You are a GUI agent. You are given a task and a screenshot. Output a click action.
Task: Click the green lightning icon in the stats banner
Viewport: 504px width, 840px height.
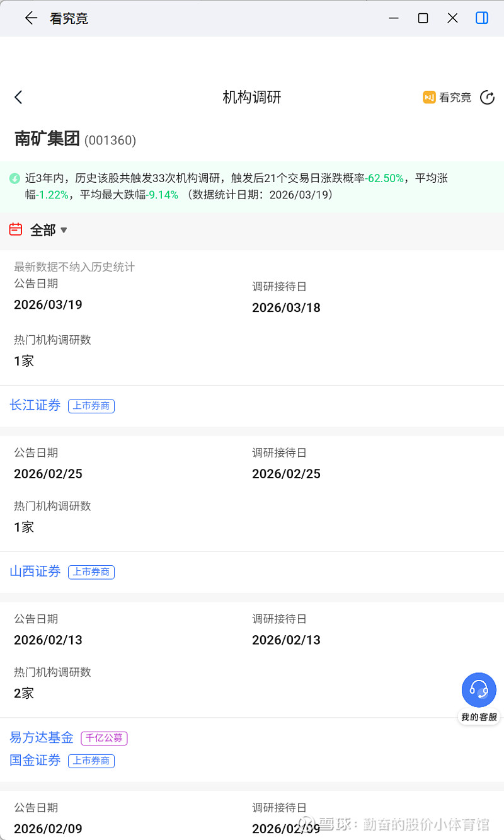pos(14,178)
